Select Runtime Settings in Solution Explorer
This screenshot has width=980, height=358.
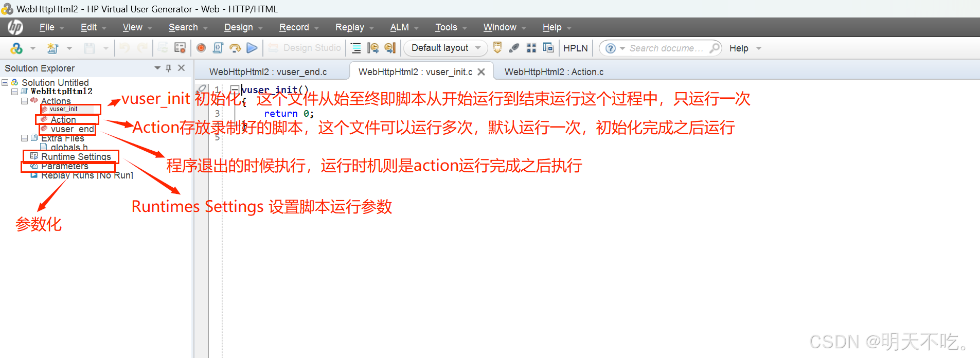click(76, 156)
